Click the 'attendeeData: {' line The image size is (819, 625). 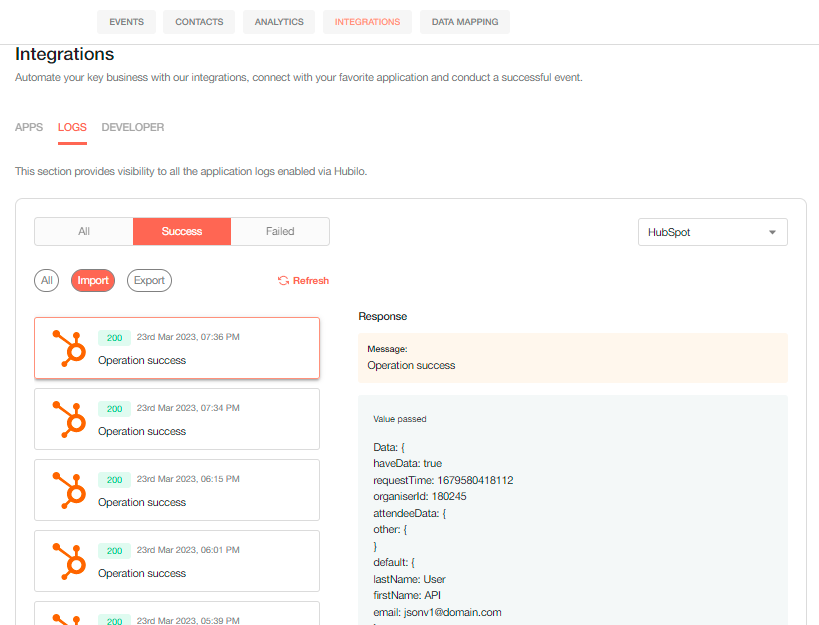tap(410, 513)
